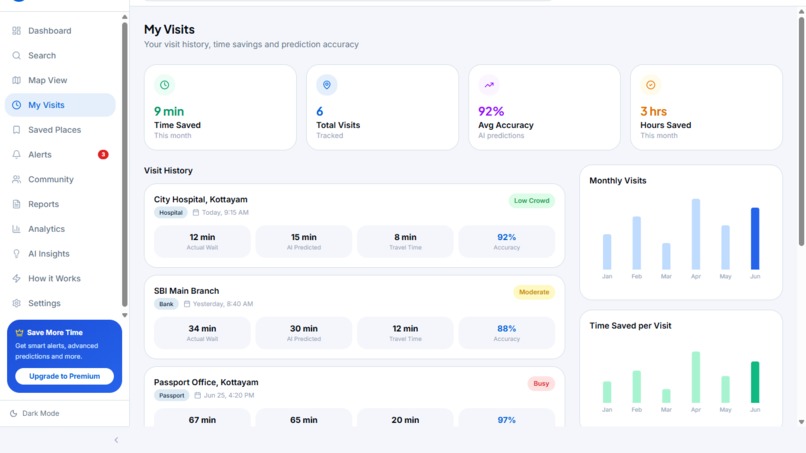The width and height of the screenshot is (806, 453).
Task: Click the My Visits clock icon
Action: [16, 105]
